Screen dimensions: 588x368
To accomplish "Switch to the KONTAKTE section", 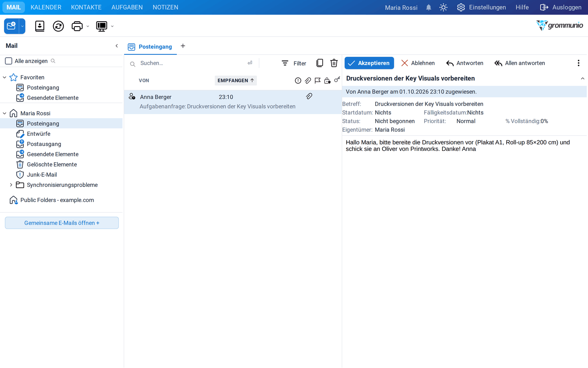I will pos(86,7).
